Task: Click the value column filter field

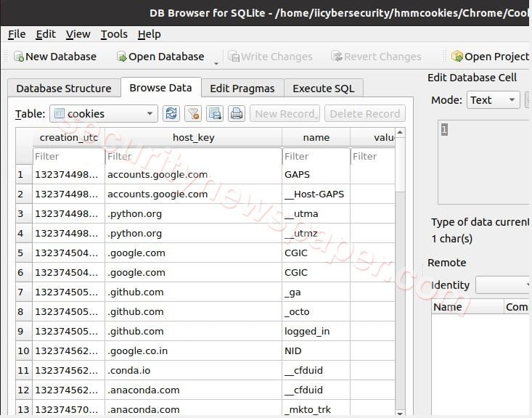Action: coord(373,156)
